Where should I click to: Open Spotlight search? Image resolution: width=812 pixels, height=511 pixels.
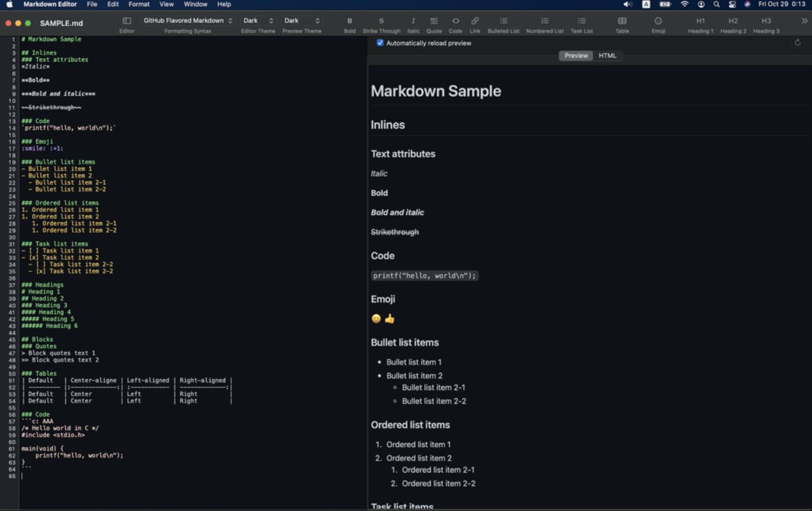pos(717,4)
